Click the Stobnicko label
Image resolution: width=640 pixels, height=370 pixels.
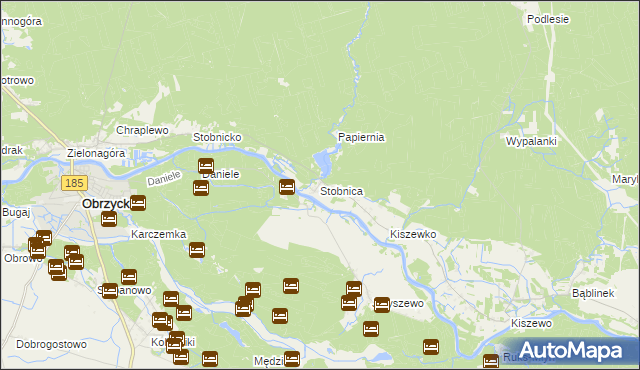217,137
